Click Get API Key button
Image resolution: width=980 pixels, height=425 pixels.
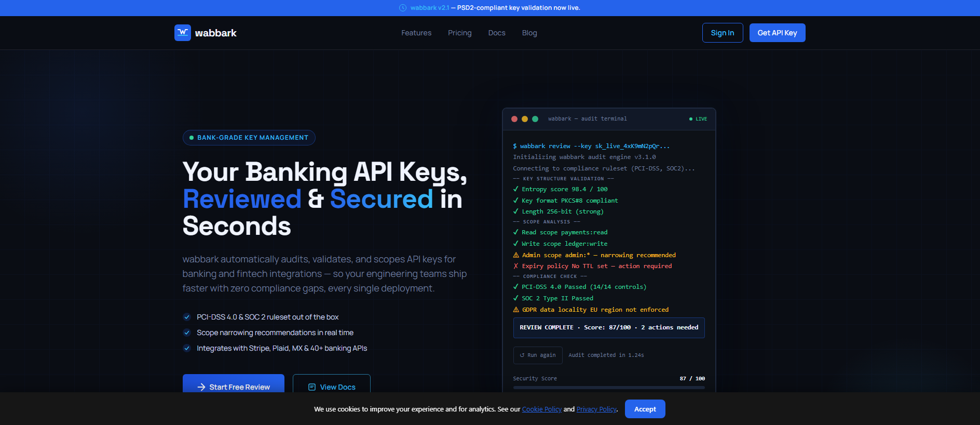777,33
